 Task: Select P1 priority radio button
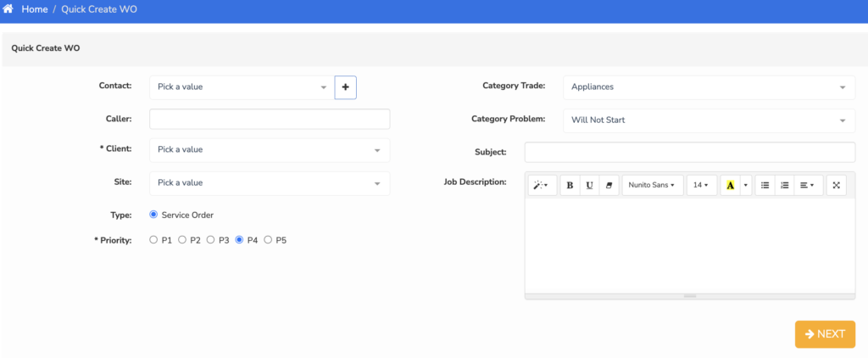[x=154, y=240]
